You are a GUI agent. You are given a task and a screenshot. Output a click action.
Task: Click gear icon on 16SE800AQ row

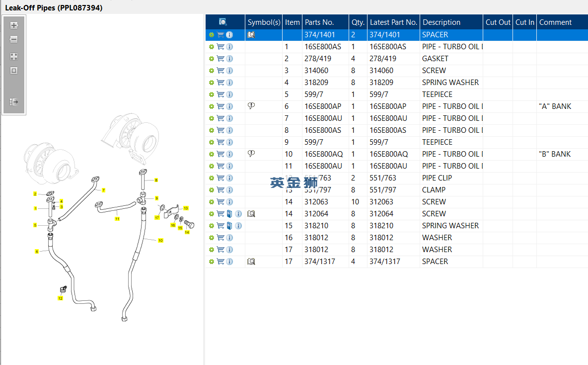(212, 154)
